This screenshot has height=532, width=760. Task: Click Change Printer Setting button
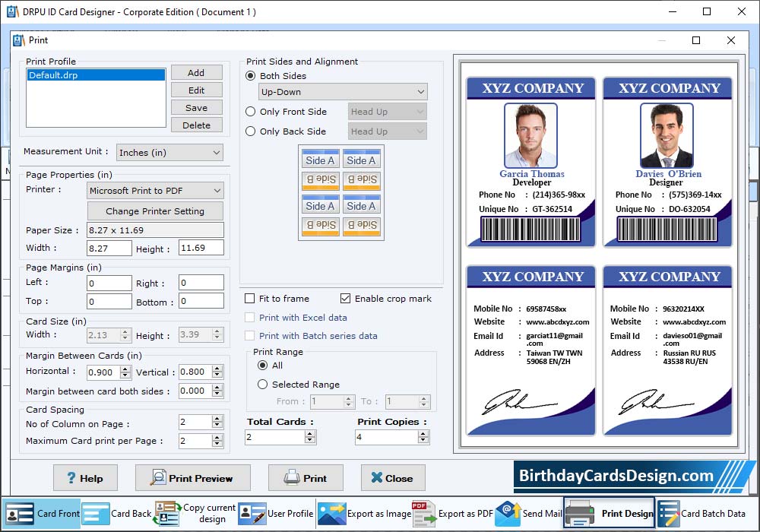(x=155, y=211)
